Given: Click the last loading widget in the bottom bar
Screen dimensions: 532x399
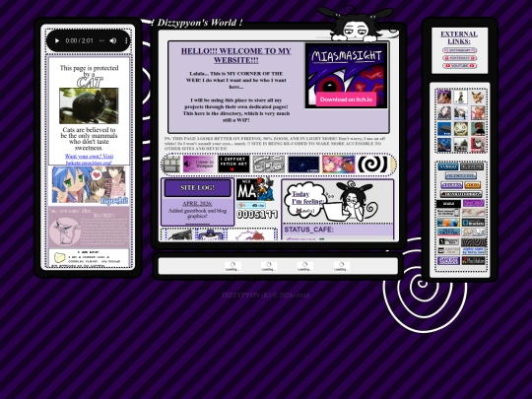Looking at the screenshot, I should 341,266.
